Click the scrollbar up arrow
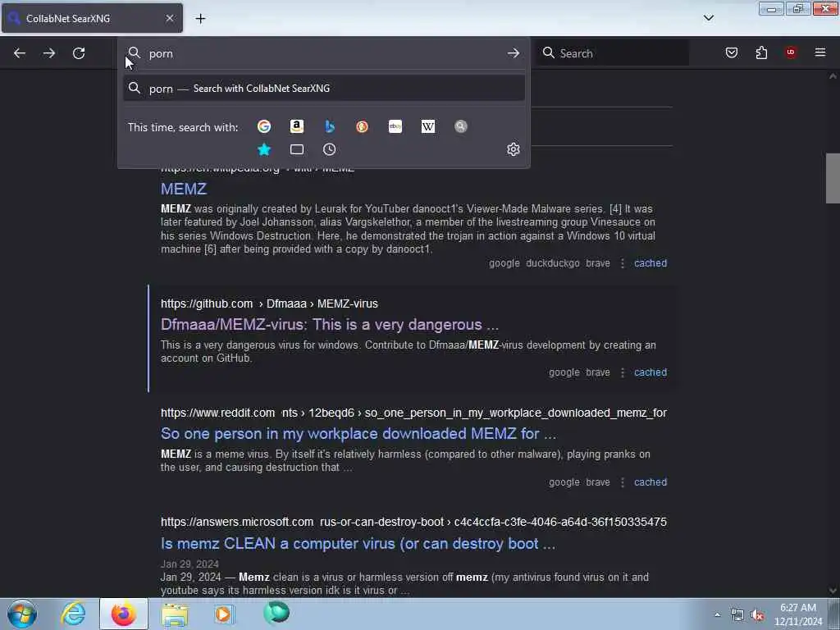Screen dimensions: 840x630 [x=833, y=76]
